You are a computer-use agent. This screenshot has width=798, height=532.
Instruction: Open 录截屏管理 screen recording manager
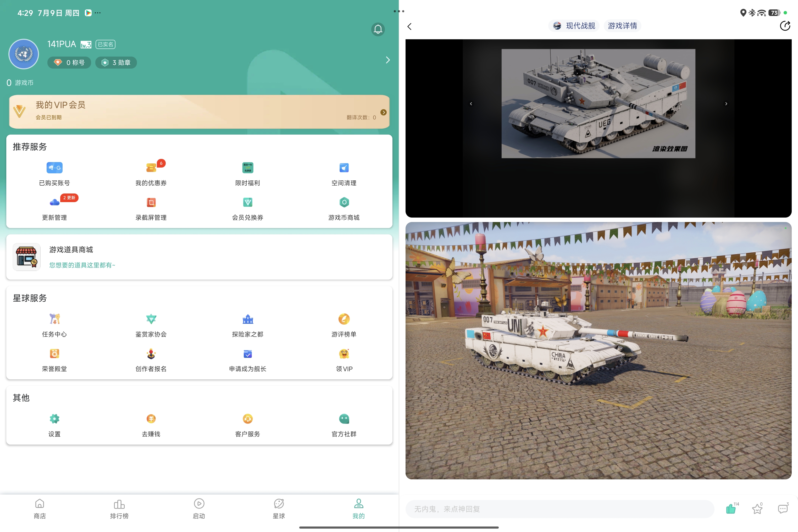[x=151, y=203]
